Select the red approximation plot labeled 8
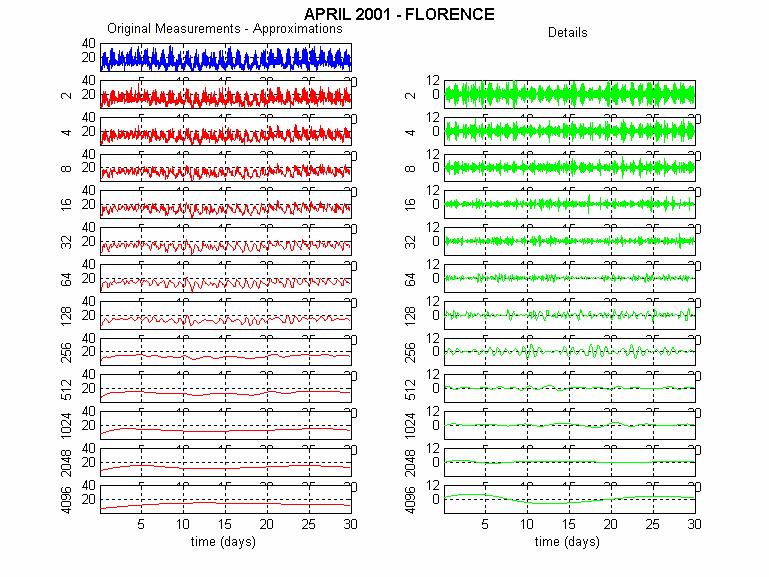The width and height of the screenshot is (769, 577). coord(226,168)
